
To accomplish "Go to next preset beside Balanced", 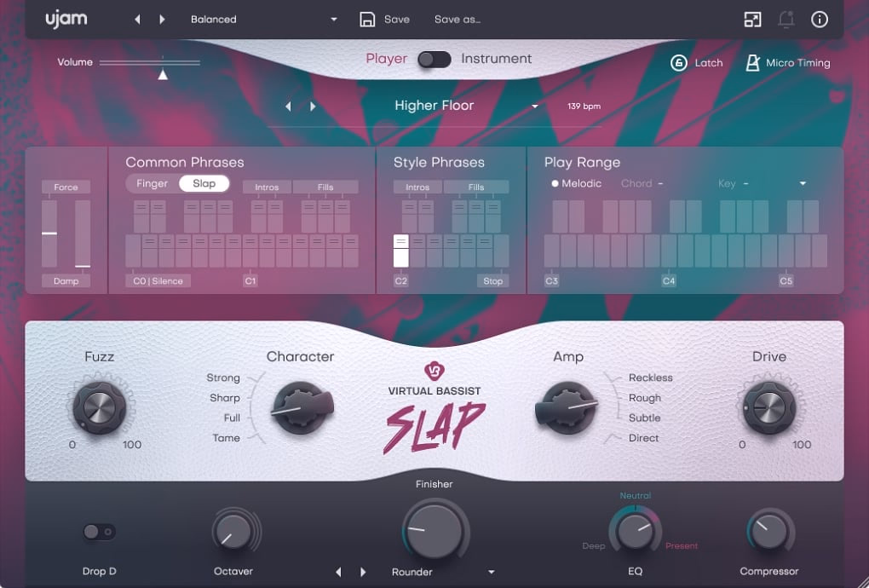I will (x=162, y=20).
